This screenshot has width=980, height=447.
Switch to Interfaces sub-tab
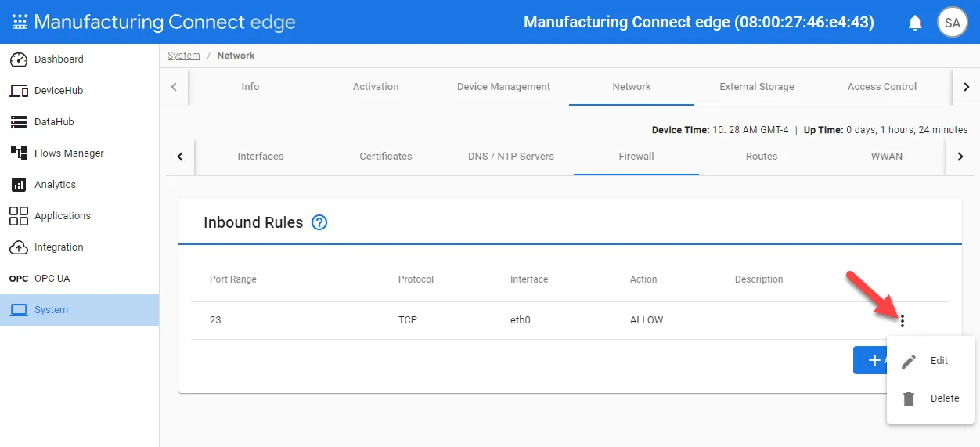(x=261, y=157)
